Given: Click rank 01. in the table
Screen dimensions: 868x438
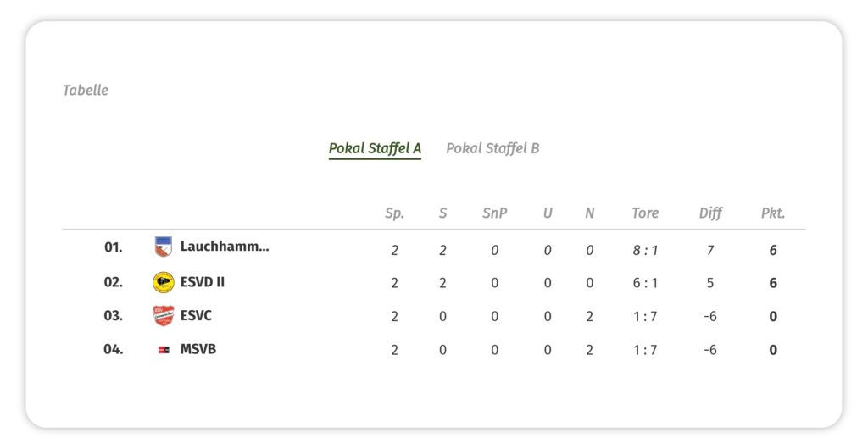Looking at the screenshot, I should point(114,248).
